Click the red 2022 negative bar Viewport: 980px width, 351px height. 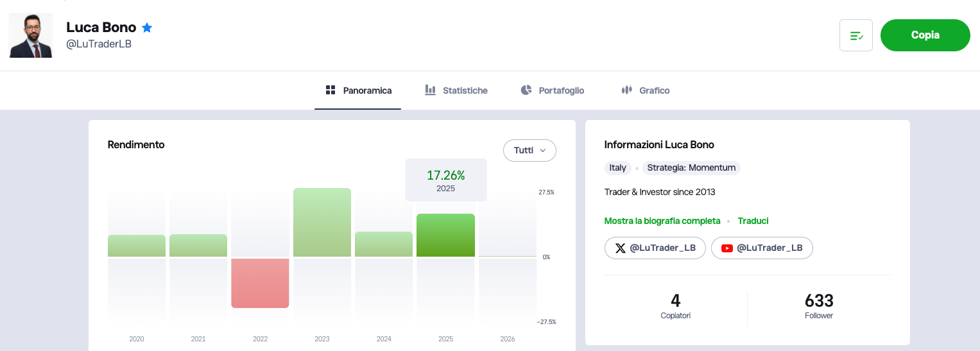[x=260, y=283]
